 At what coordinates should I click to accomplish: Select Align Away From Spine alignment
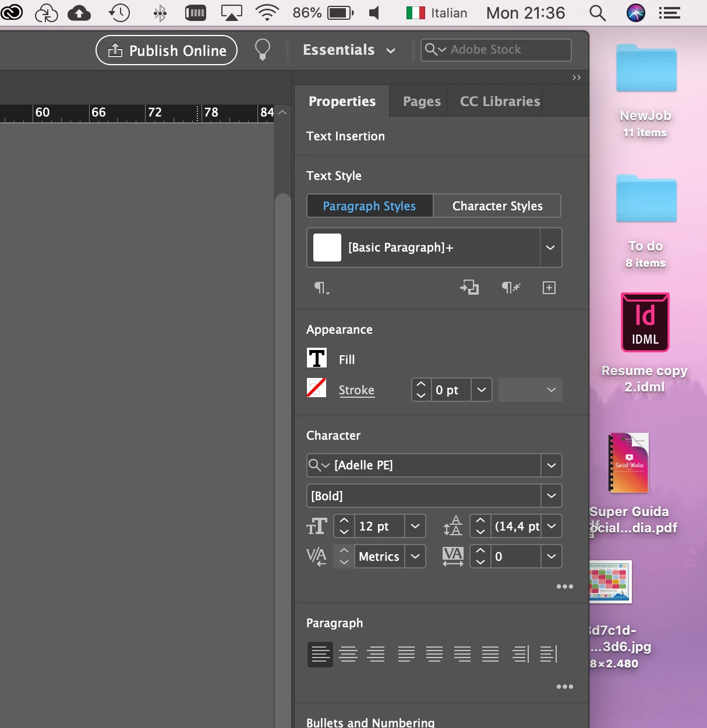pos(549,655)
